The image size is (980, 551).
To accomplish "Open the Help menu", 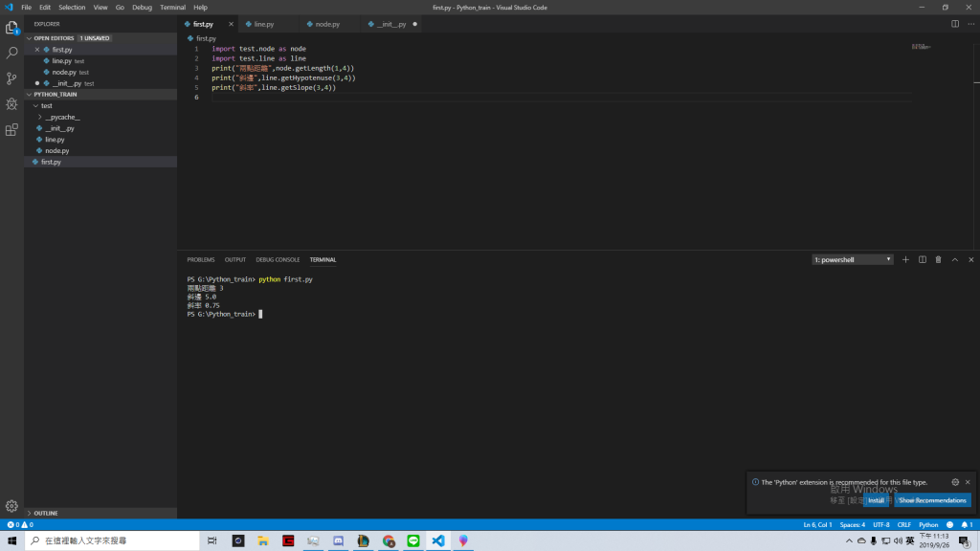I will [200, 8].
